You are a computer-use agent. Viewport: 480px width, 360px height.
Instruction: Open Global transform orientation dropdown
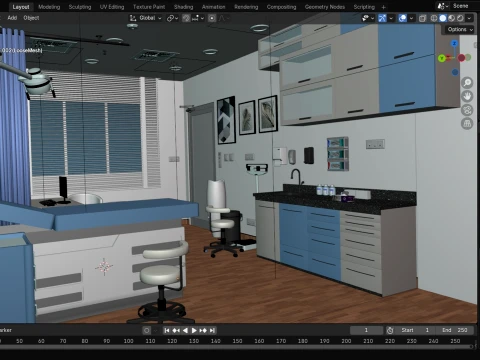click(x=146, y=18)
